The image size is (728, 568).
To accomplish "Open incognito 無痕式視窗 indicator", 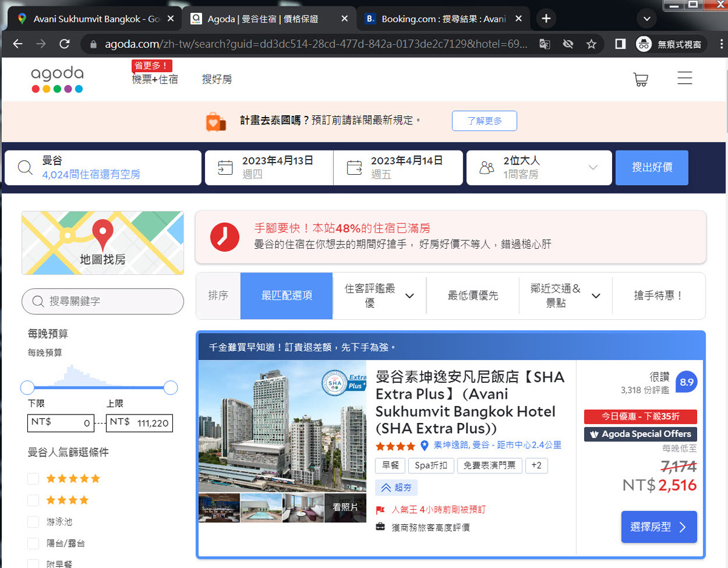I will (671, 44).
